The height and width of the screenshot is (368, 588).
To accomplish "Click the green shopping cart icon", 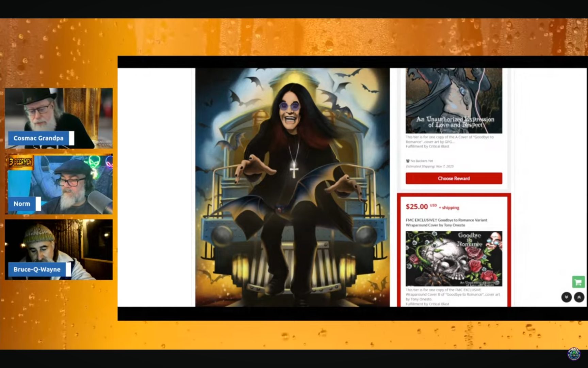I will coord(578,282).
